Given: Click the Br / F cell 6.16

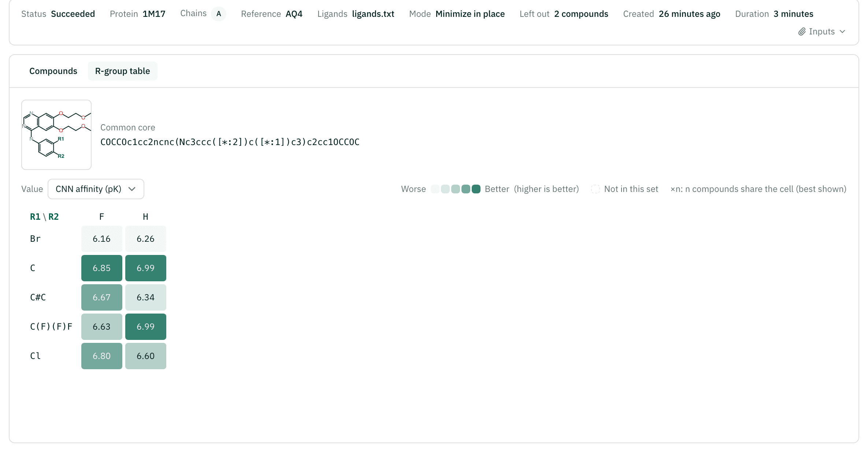Looking at the screenshot, I should point(102,239).
